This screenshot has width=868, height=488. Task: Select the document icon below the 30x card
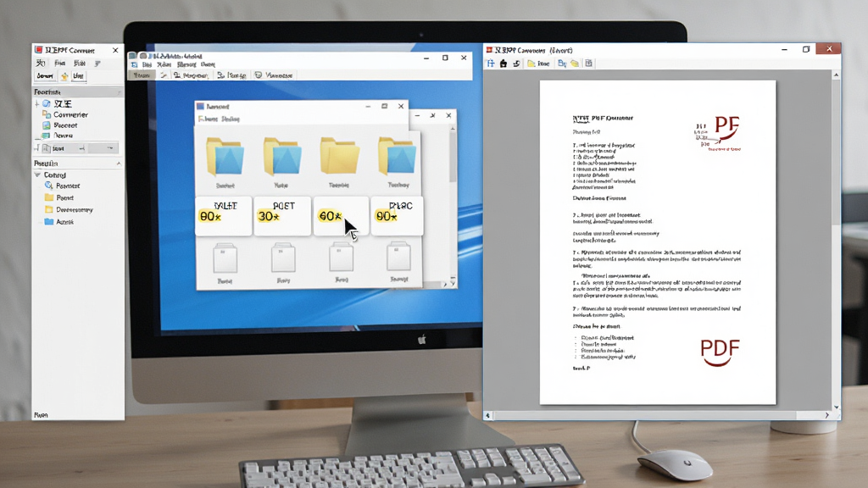click(x=283, y=258)
